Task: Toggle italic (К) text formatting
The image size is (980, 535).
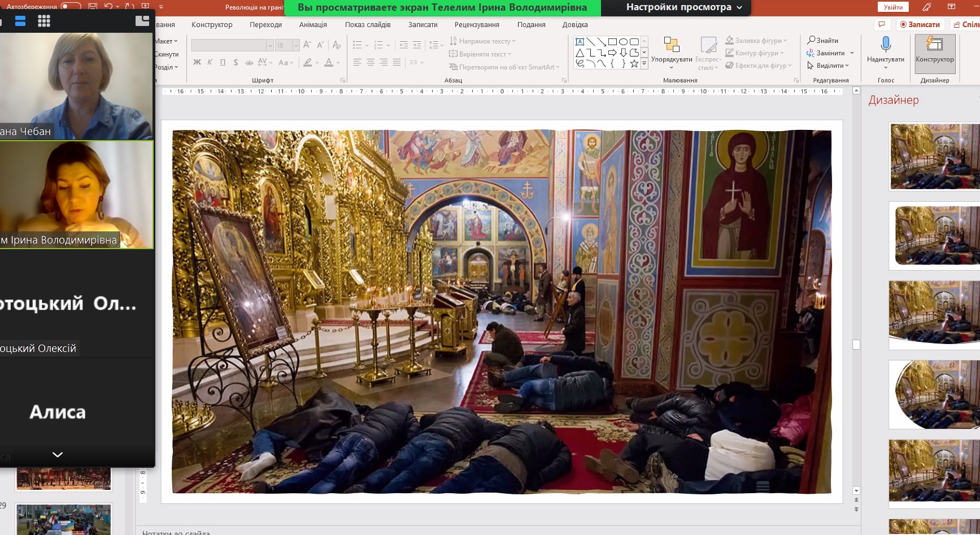Action: (210, 62)
